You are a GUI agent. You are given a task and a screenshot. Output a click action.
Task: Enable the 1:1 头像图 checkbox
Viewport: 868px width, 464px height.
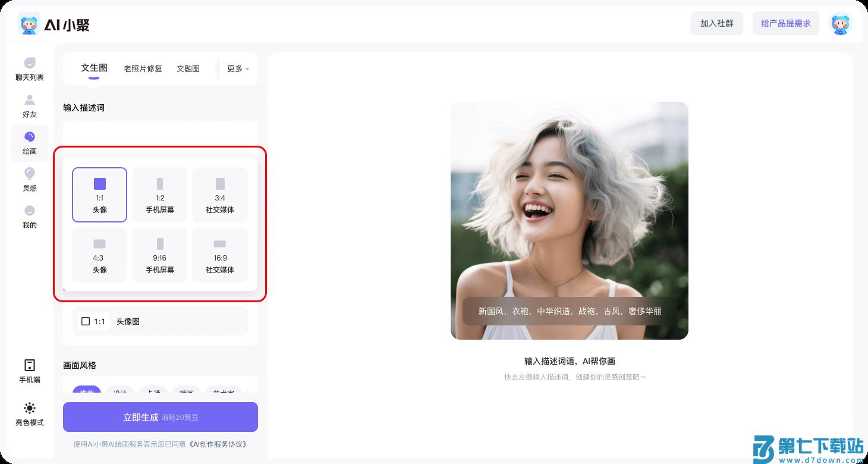[x=85, y=321]
